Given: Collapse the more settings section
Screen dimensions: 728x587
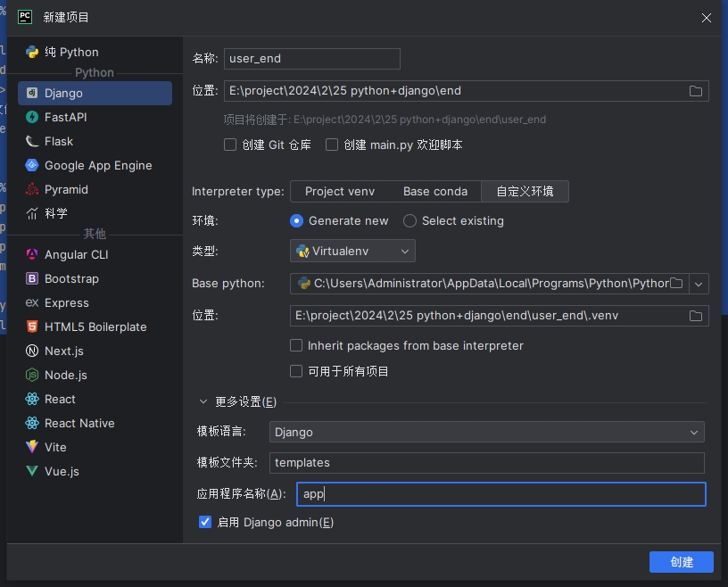Looking at the screenshot, I should (203, 401).
